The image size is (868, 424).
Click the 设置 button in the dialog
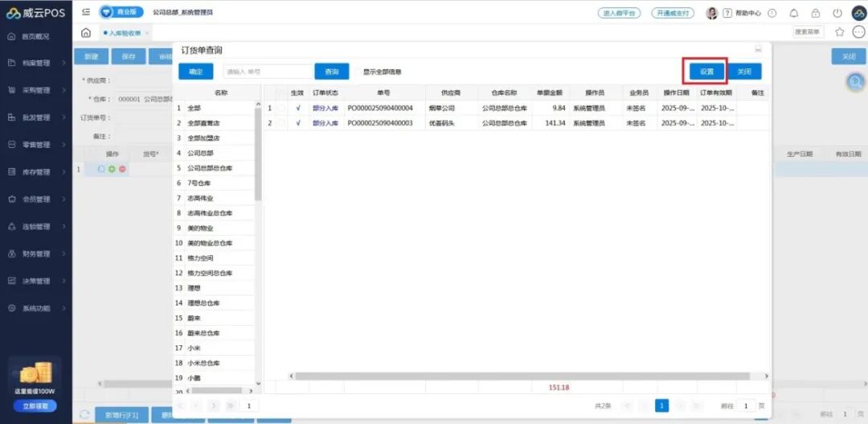click(x=706, y=72)
